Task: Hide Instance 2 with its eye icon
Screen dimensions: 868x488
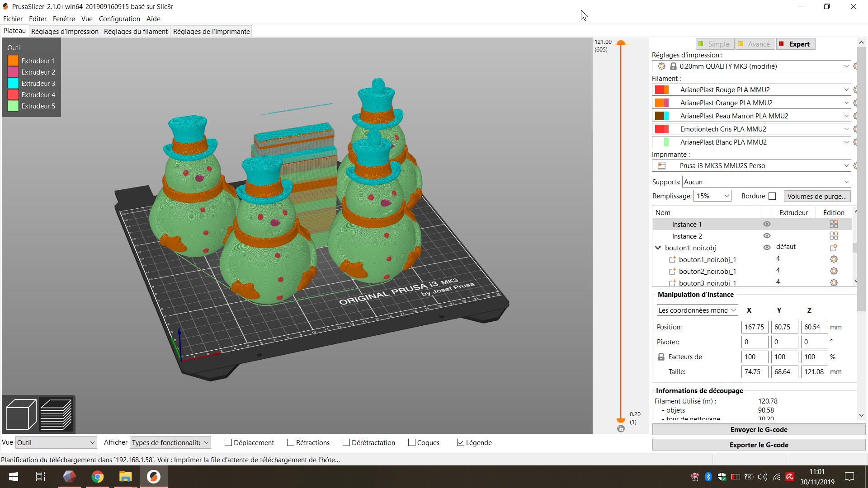Action: click(x=767, y=236)
